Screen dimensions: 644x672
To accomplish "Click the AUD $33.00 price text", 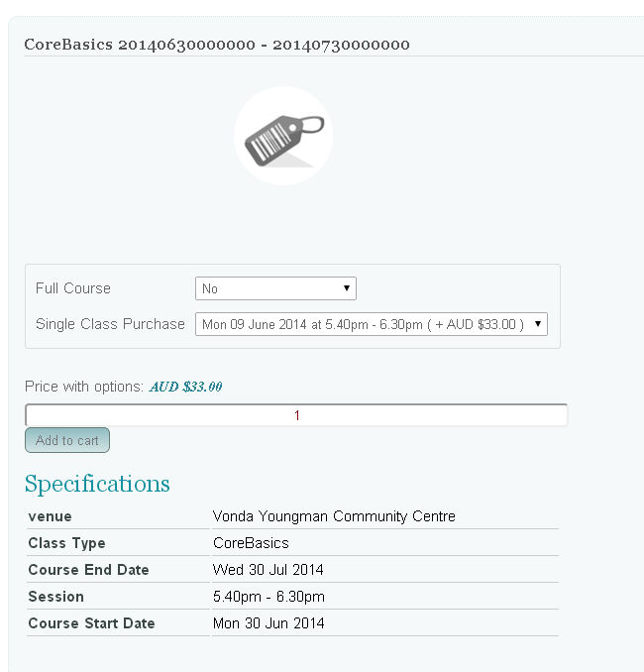I will (186, 387).
